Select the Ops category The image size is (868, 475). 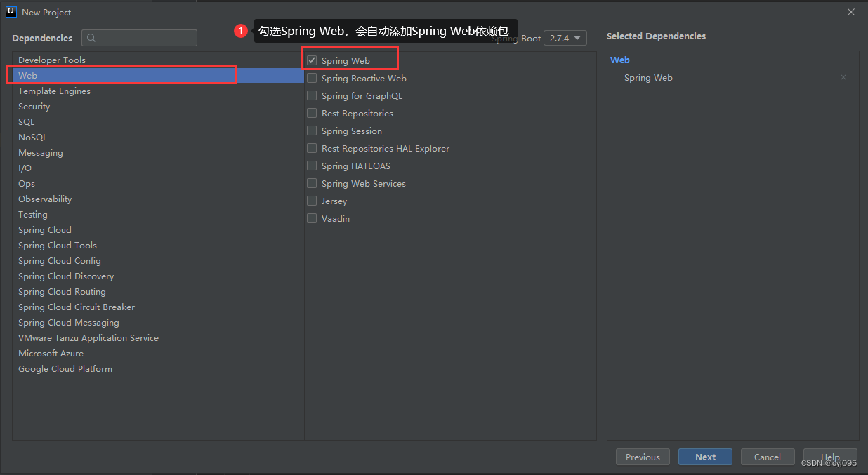tap(158, 184)
